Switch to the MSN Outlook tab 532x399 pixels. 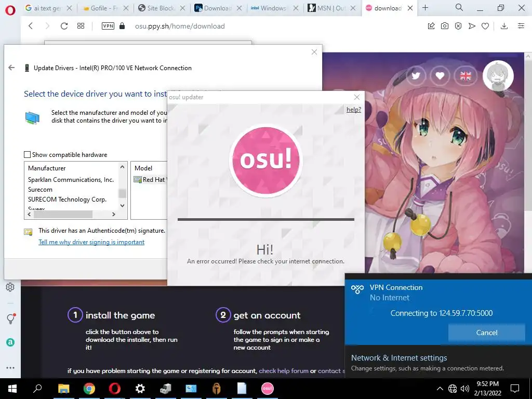click(326, 8)
